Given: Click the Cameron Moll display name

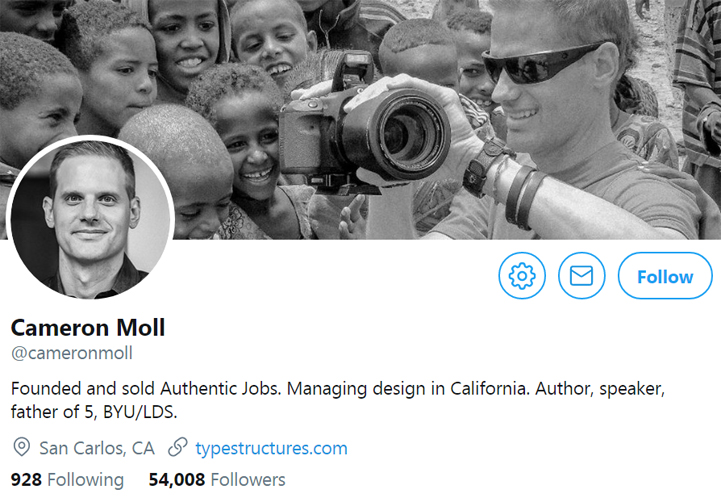Looking at the screenshot, I should coord(88,328).
